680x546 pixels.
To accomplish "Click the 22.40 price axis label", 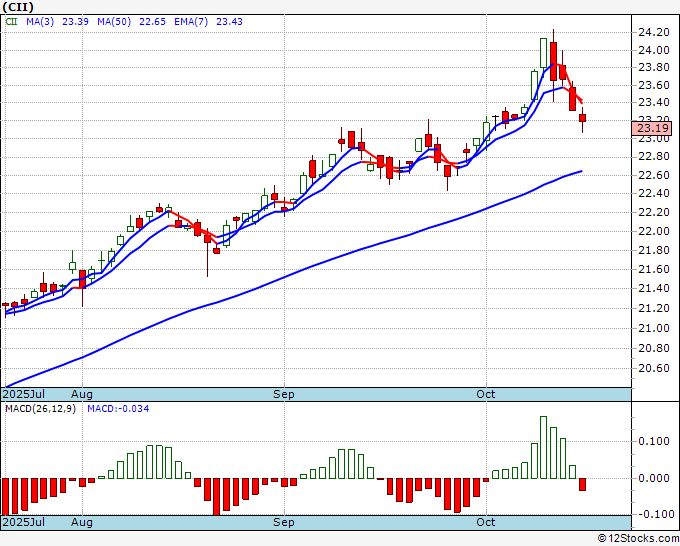I will pos(654,193).
